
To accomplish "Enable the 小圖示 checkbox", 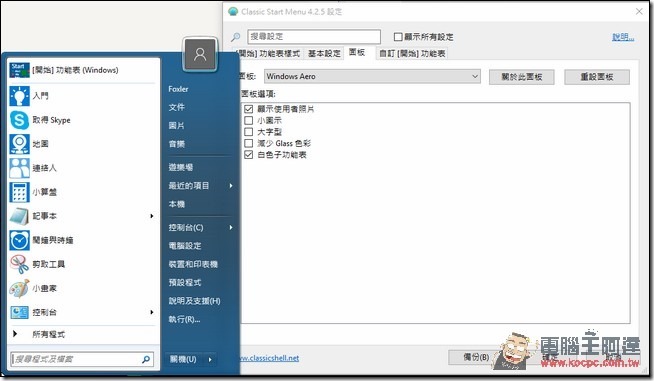I will pos(249,120).
